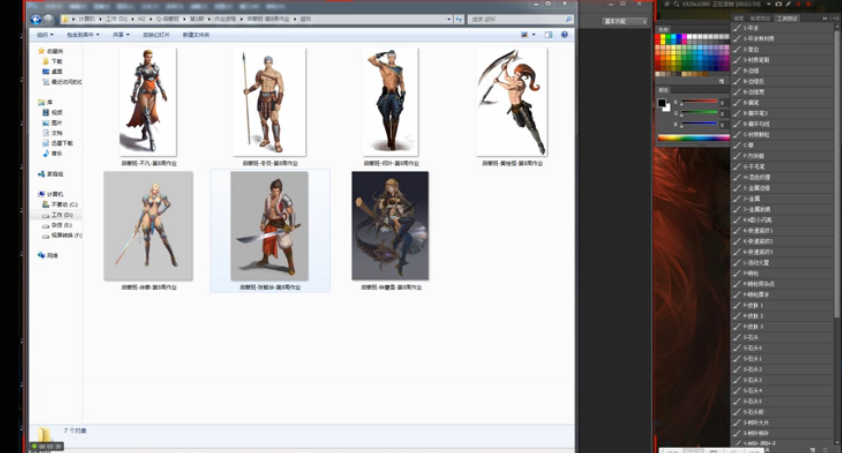Screen dimensions: 842x476
Task: Open drive (E:) in the sidebar
Action: [x=57, y=225]
